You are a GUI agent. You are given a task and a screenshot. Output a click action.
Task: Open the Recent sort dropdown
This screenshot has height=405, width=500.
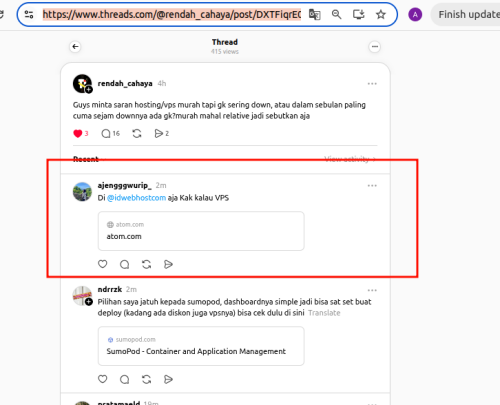(89, 159)
